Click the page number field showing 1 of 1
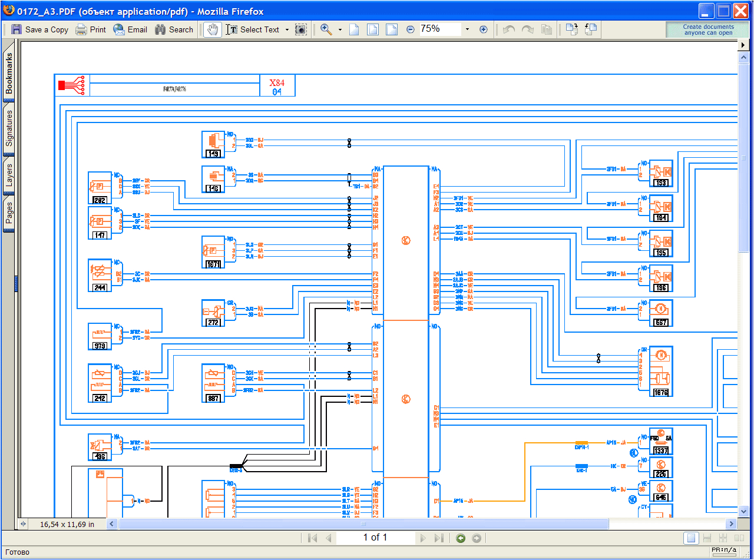754x560 pixels. [x=375, y=538]
